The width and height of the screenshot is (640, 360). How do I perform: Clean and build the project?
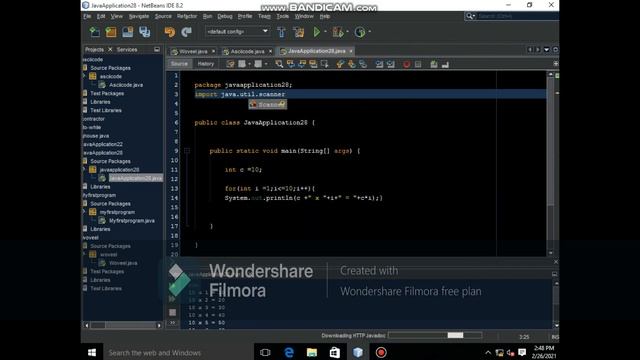(299, 32)
